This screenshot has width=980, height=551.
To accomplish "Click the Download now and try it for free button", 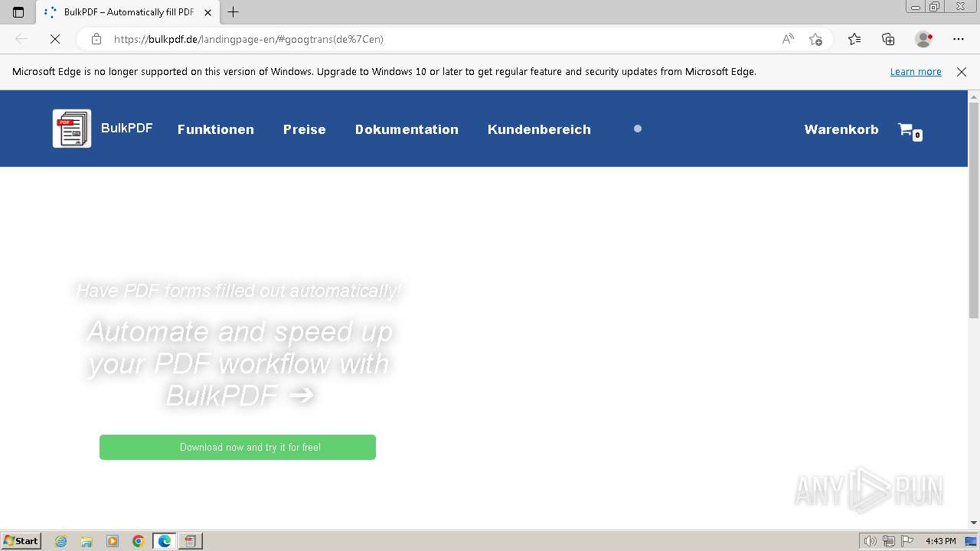I will pos(237,447).
